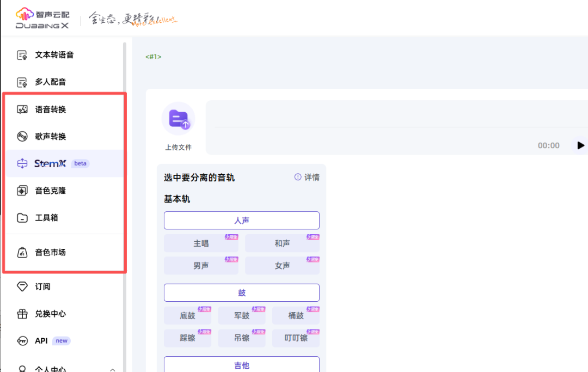Collapse the 个人中心 section chevron
Viewport: 588px width, 372px height.
(113, 368)
